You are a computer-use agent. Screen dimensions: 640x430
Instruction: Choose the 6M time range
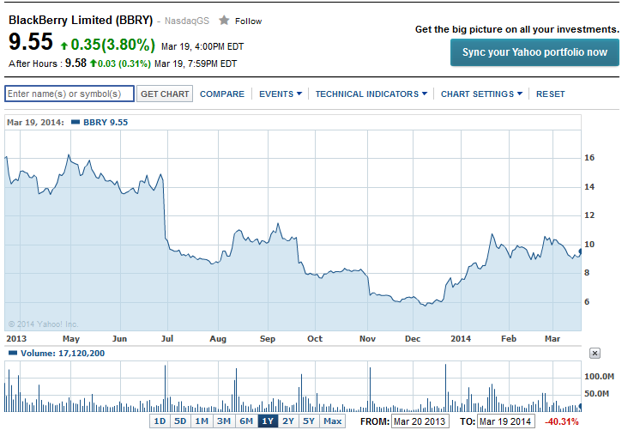(246, 421)
